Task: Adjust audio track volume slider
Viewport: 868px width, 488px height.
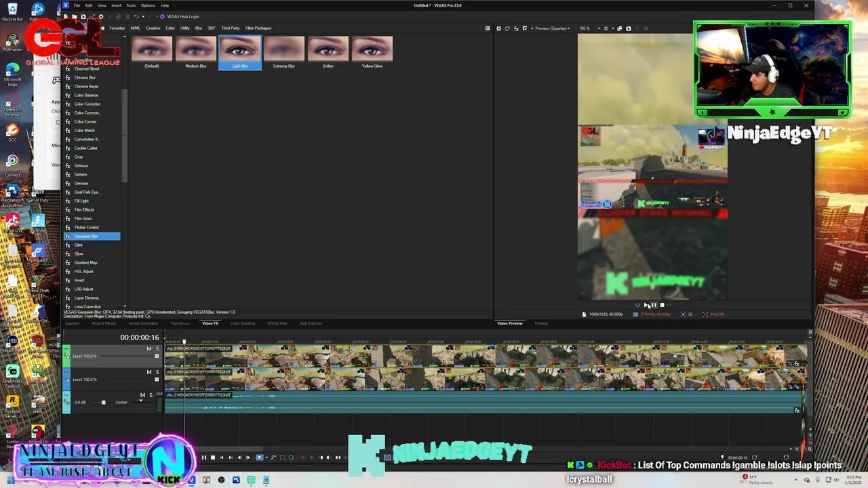Action: click(x=103, y=402)
